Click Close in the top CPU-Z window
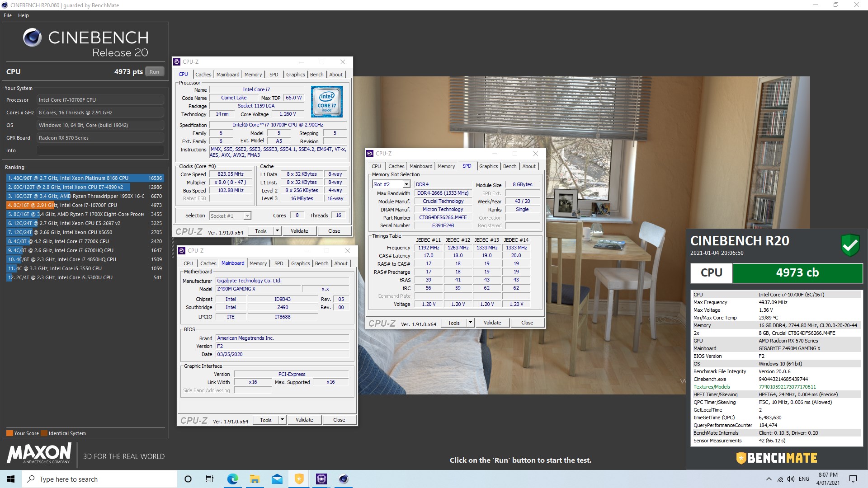Screen dimensions: 868x488 pyautogui.click(x=334, y=231)
